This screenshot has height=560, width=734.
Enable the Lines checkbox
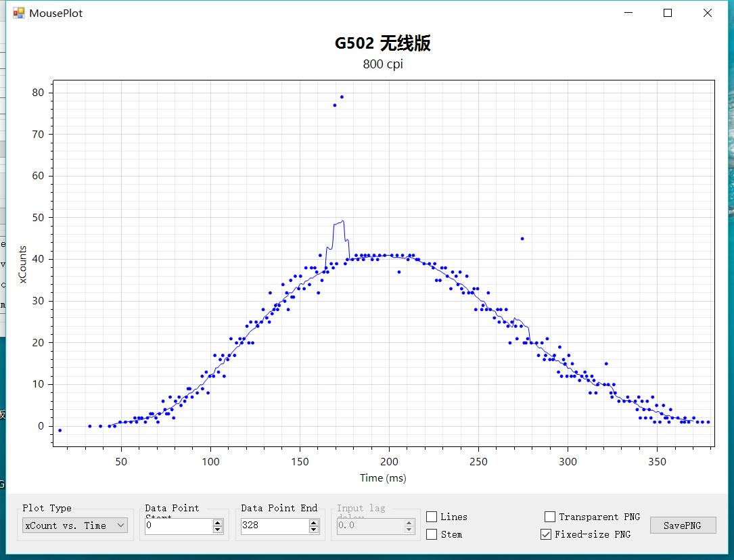coord(432,517)
